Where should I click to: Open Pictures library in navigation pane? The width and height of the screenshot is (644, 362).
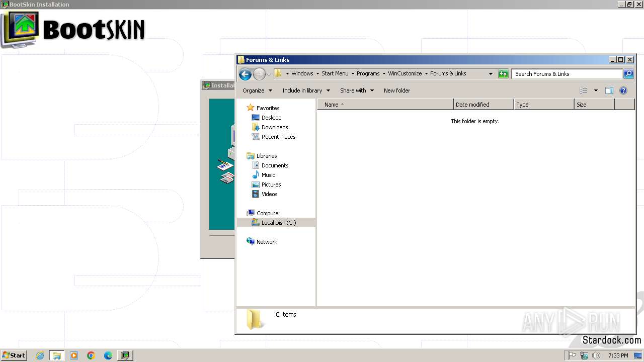click(271, 185)
